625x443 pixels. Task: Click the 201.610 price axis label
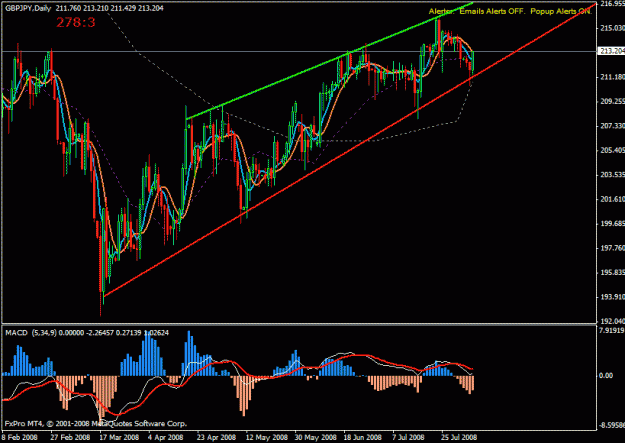tap(612, 199)
